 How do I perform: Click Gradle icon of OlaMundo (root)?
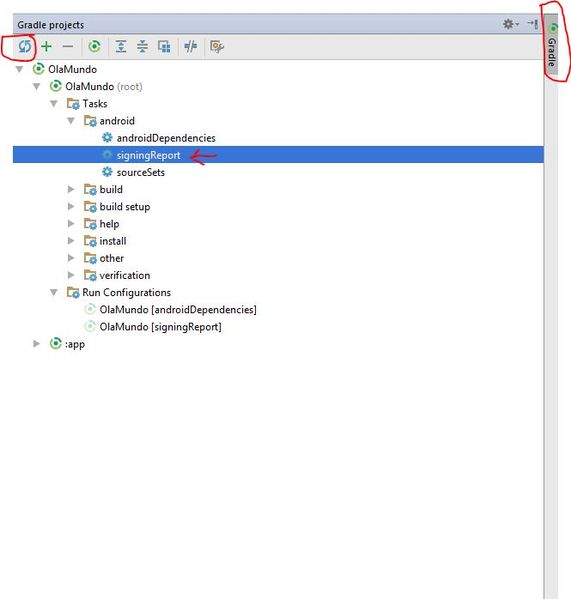coord(55,86)
